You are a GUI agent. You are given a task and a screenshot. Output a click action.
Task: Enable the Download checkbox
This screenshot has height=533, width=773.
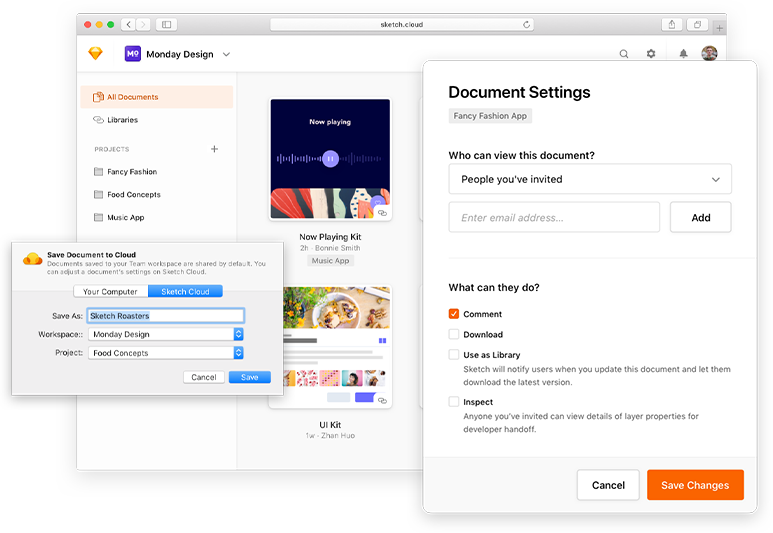click(x=454, y=334)
